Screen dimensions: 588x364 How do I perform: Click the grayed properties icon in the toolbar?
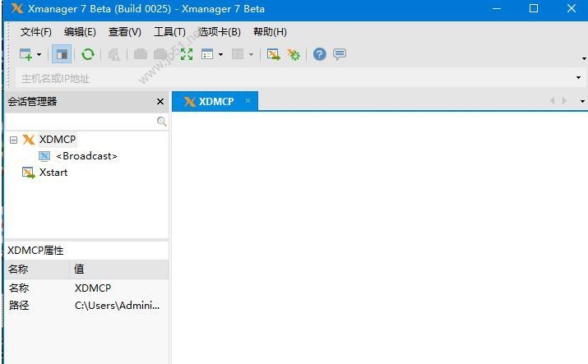point(114,54)
